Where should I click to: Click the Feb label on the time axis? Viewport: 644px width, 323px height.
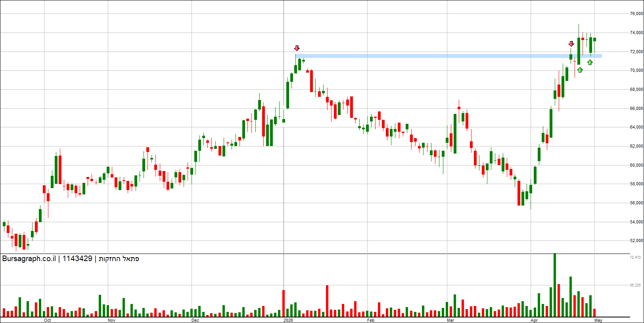click(x=371, y=320)
